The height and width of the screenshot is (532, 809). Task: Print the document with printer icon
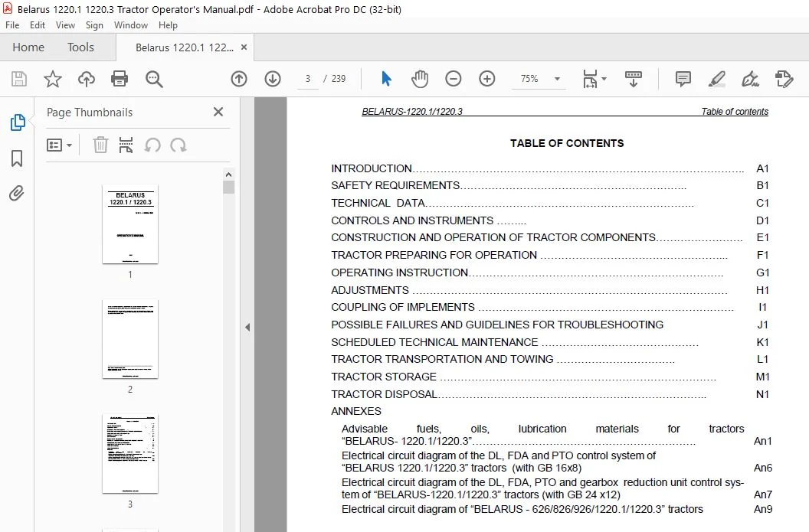coord(120,79)
